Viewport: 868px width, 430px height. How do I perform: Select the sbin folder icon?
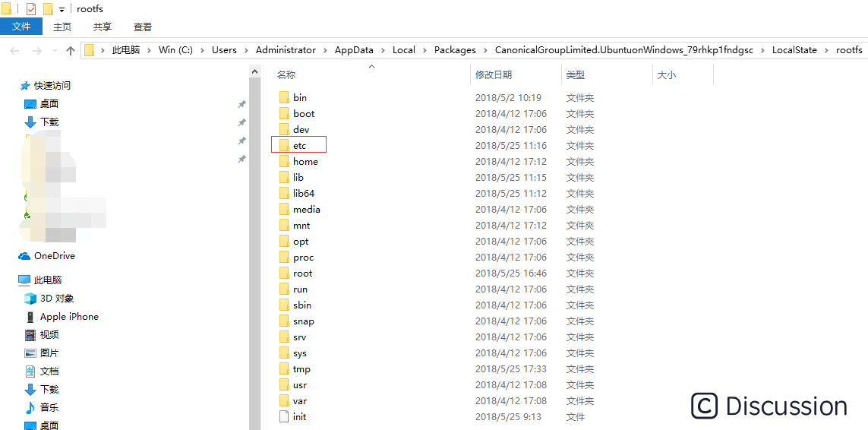click(284, 305)
